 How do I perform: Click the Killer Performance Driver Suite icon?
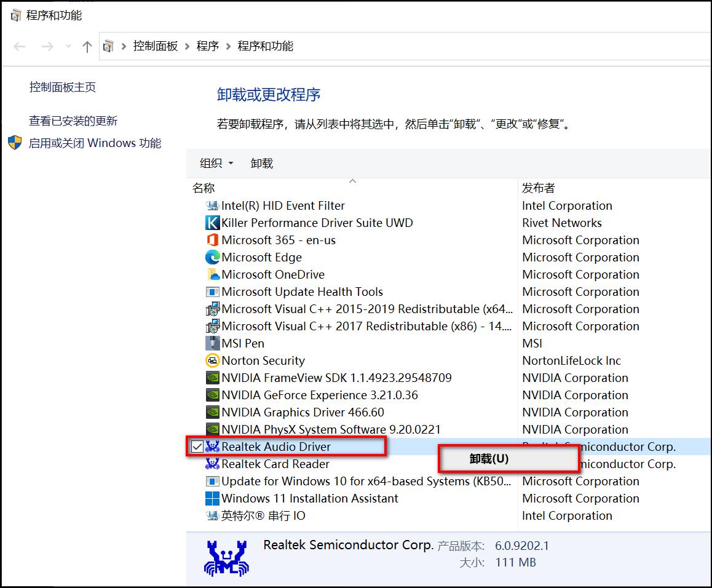212,223
